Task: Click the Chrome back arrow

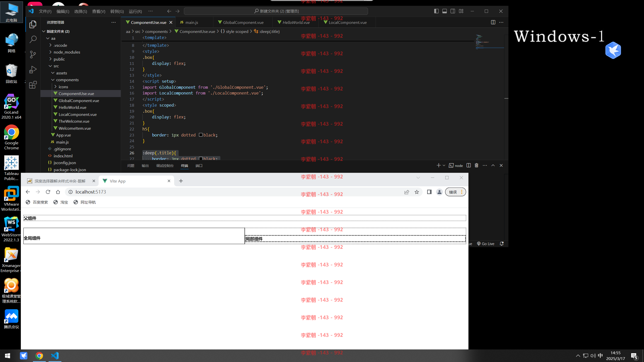Action: pos(28,192)
